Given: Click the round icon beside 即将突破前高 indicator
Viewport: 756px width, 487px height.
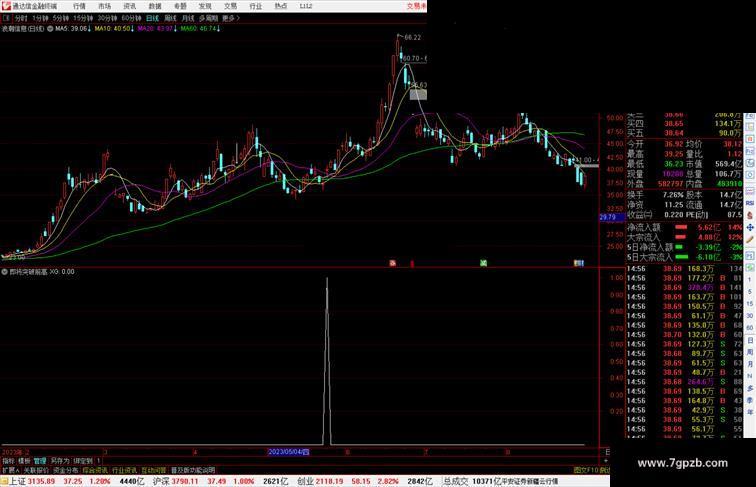Looking at the screenshot, I should click(4, 272).
